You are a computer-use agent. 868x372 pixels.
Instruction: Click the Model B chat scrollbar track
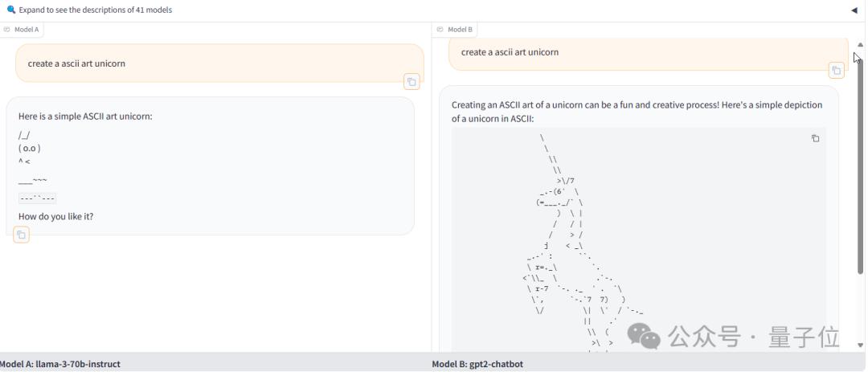pos(861,201)
